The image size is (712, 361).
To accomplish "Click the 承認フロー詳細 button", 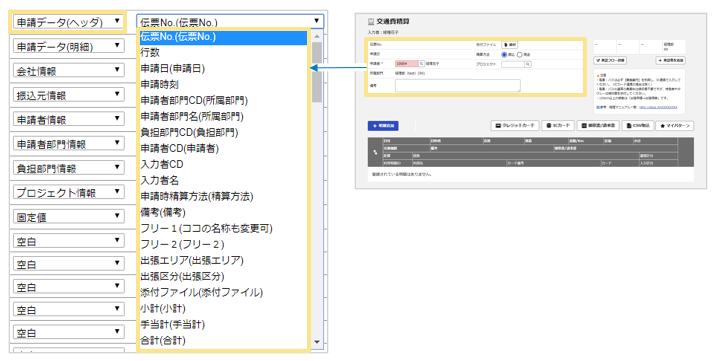I will [x=610, y=60].
